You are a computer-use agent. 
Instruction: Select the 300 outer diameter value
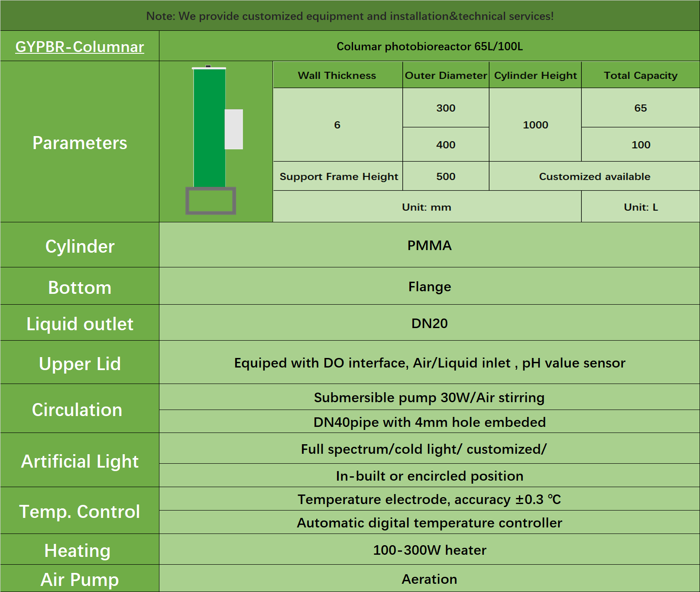(446, 108)
